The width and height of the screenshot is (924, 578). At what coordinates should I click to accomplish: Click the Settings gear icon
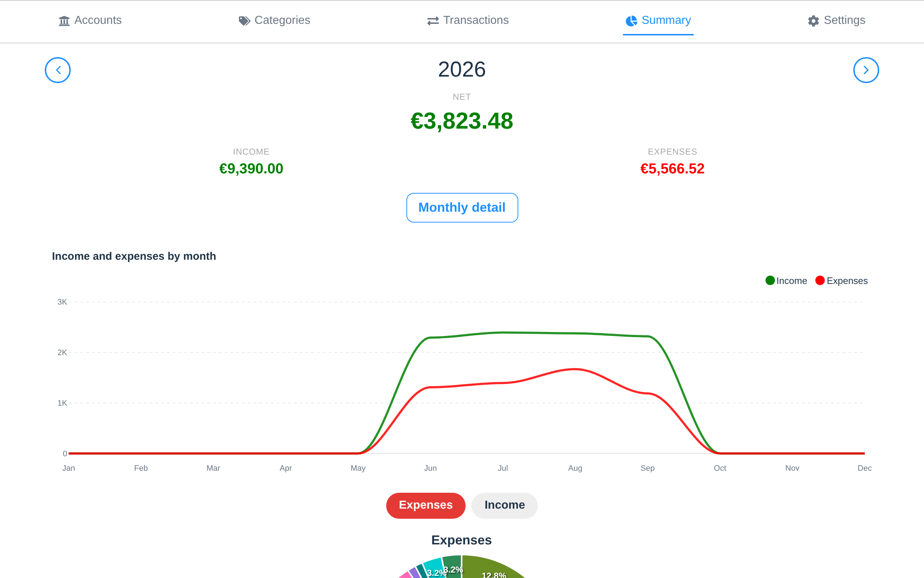(x=814, y=21)
